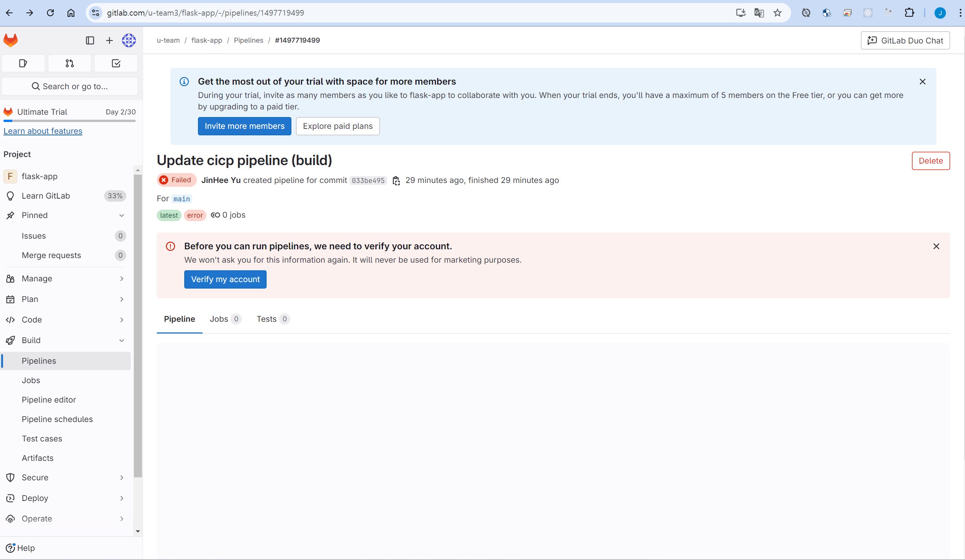Reload the page with the refresh icon
Viewport: 965px width, 560px height.
coord(51,13)
